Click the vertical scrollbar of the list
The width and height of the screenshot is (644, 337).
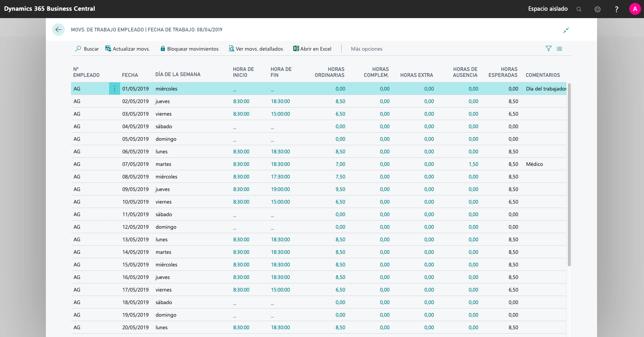[569, 174]
